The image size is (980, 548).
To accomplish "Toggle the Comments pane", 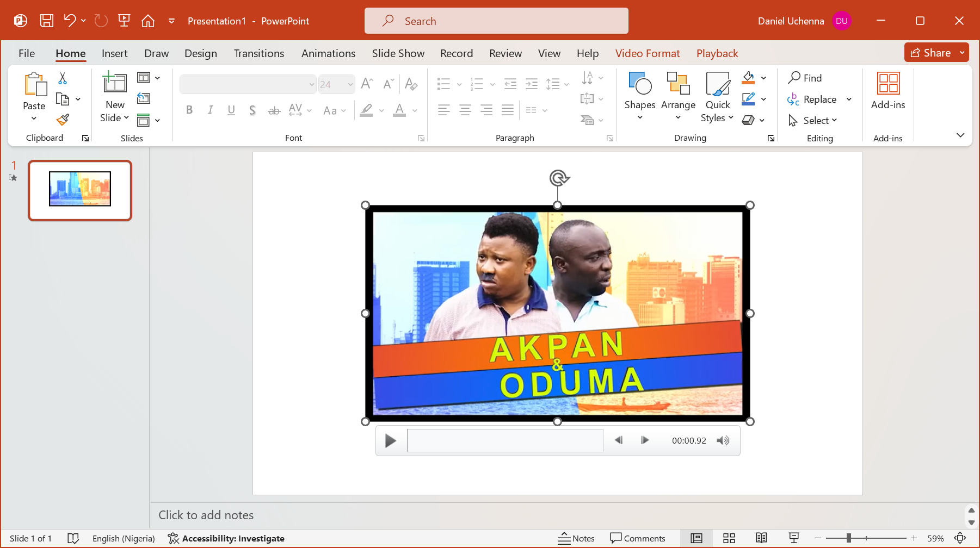I will pos(638,538).
